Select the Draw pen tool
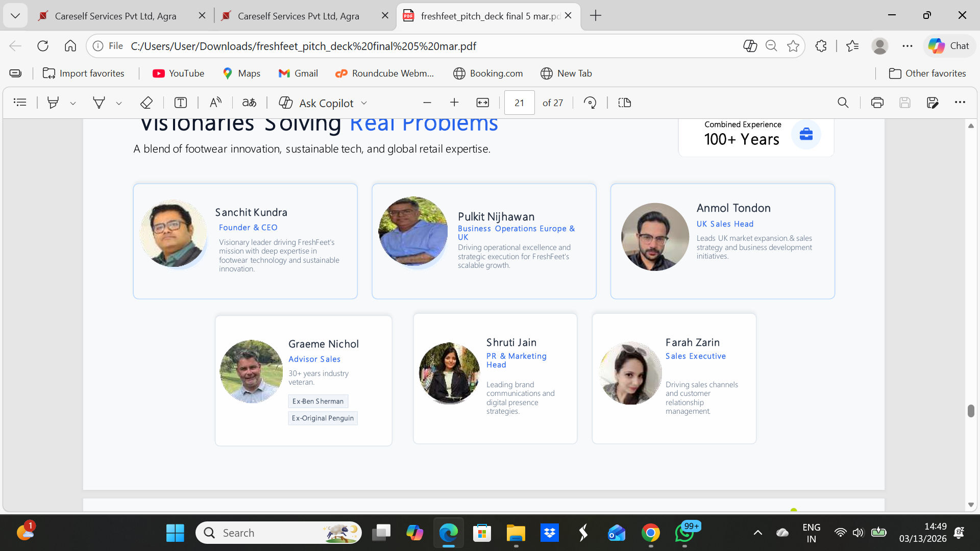Image resolution: width=980 pixels, height=551 pixels. click(x=99, y=103)
